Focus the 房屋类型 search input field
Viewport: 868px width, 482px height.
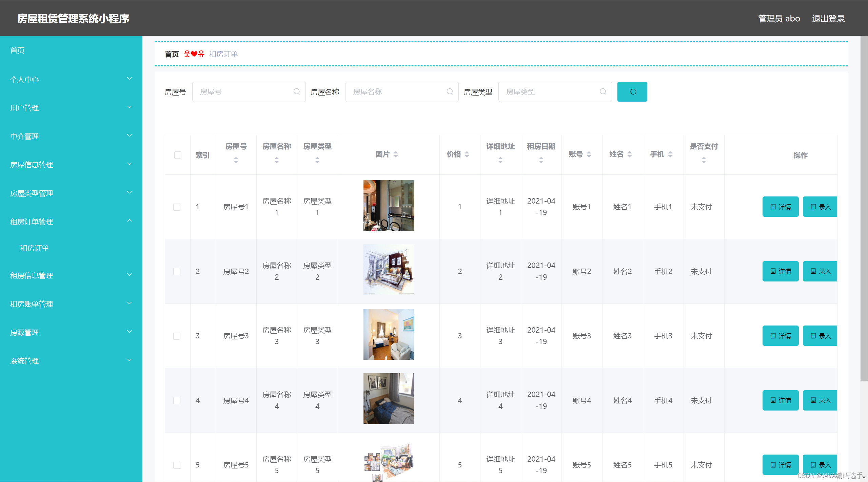pos(555,92)
